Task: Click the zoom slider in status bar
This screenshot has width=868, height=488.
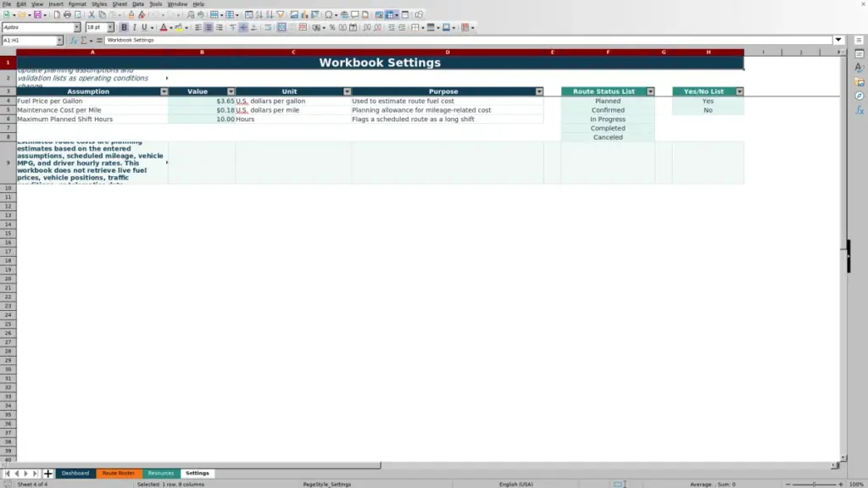Action: tap(814, 484)
